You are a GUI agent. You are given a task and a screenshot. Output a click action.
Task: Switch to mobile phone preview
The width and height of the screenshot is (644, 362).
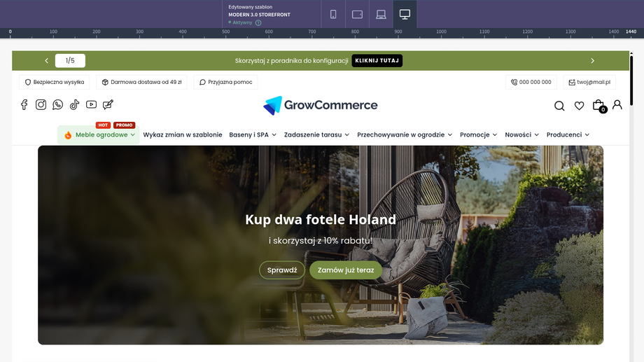[333, 15]
